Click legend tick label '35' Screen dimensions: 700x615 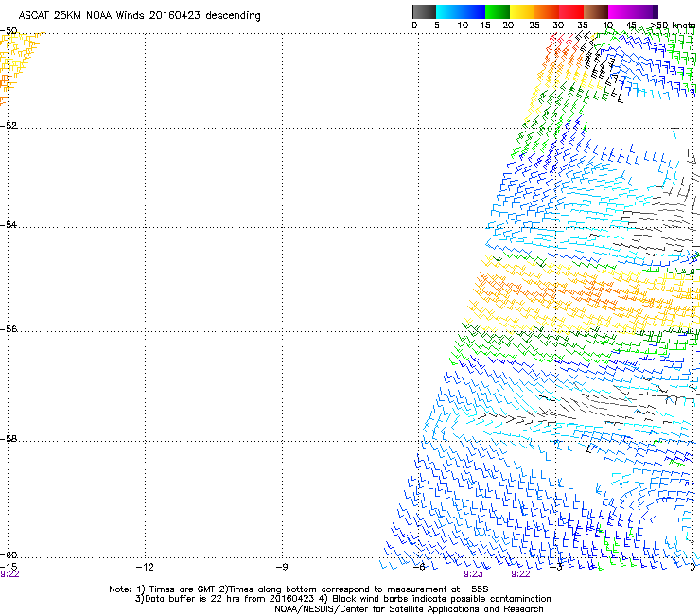coord(583,25)
